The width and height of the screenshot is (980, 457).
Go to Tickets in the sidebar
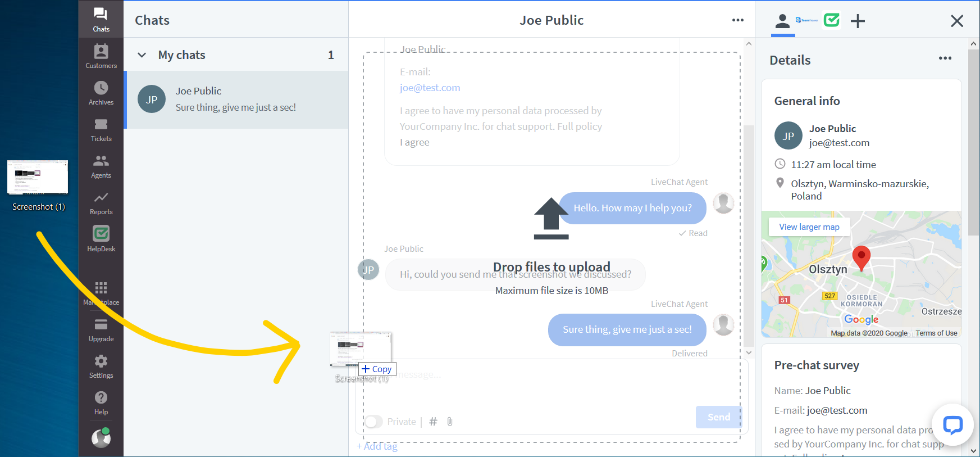click(101, 129)
